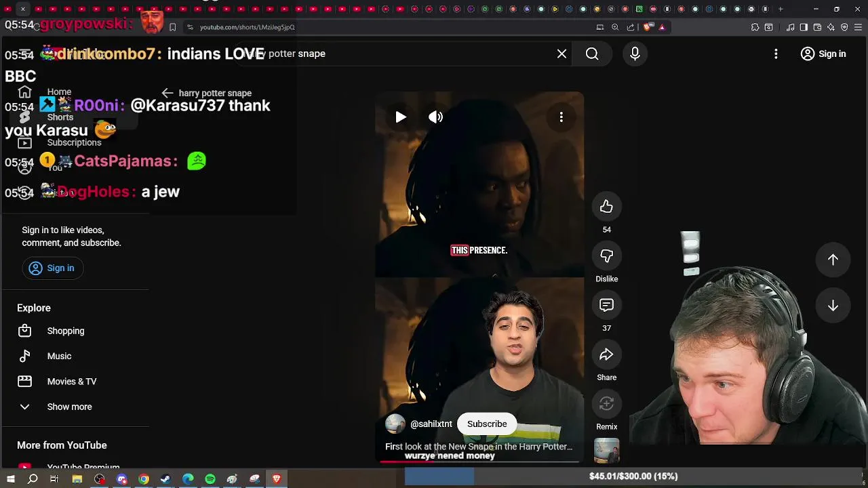This screenshot has width=868, height=488.
Task: Open the short's sound thumbnail
Action: click(606, 451)
